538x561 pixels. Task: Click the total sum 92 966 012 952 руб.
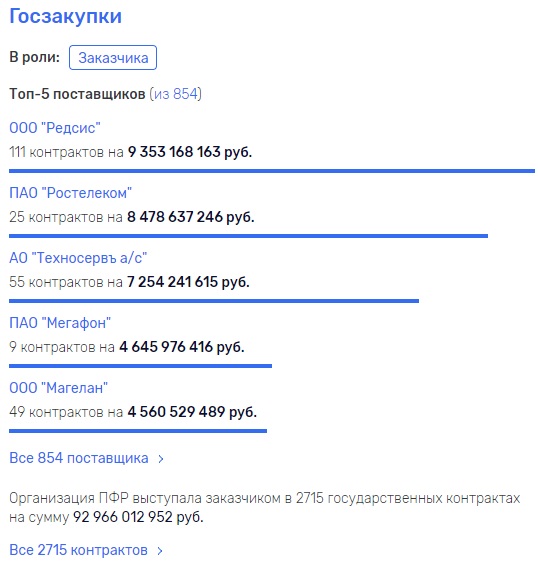138,517
